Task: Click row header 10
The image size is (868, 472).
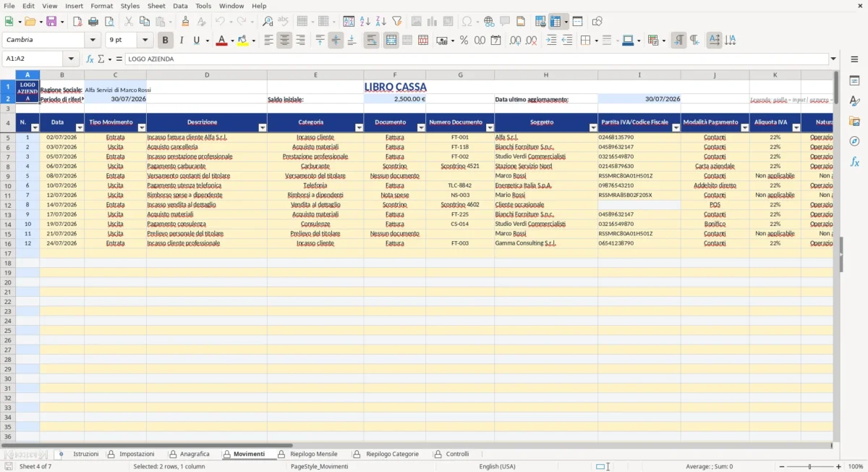Action: pyautogui.click(x=8, y=185)
